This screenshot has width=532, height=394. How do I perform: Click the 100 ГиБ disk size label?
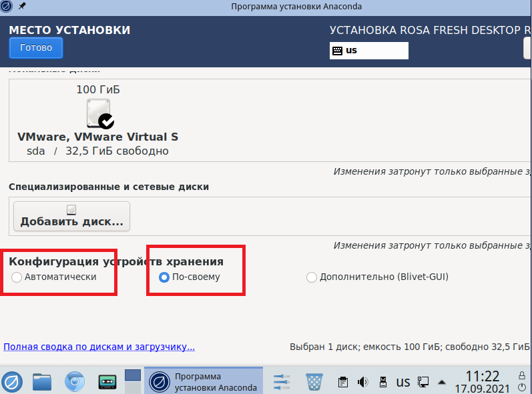click(98, 89)
